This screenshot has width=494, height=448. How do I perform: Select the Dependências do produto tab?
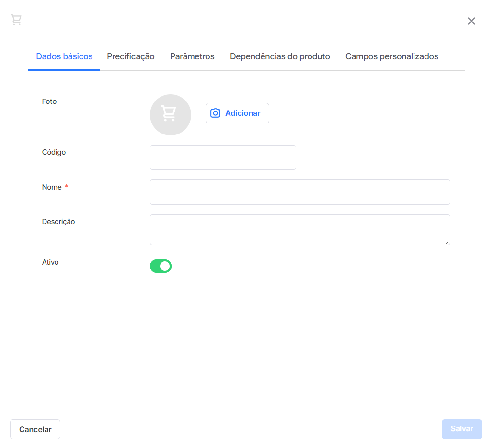coord(280,56)
